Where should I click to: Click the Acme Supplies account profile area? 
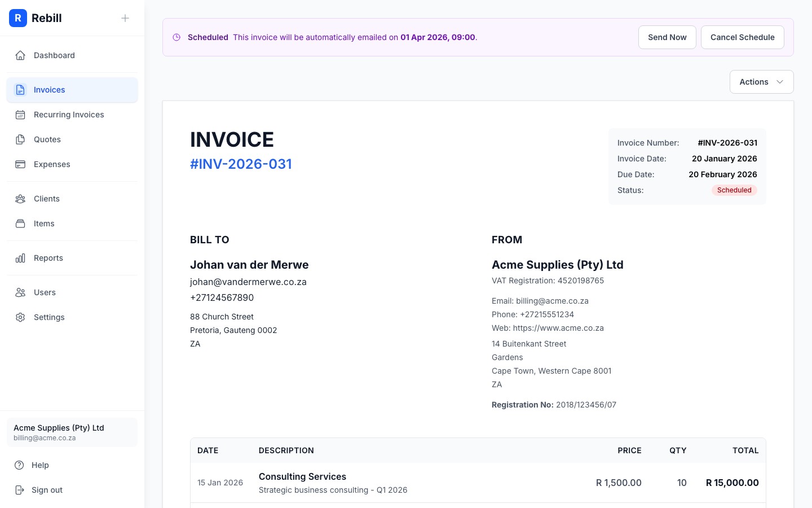click(x=72, y=432)
